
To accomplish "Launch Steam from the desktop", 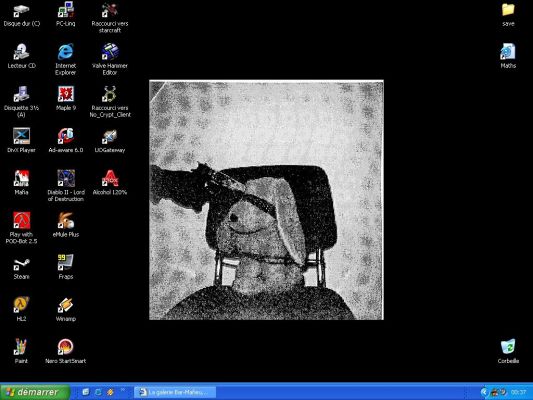I will tap(21, 268).
